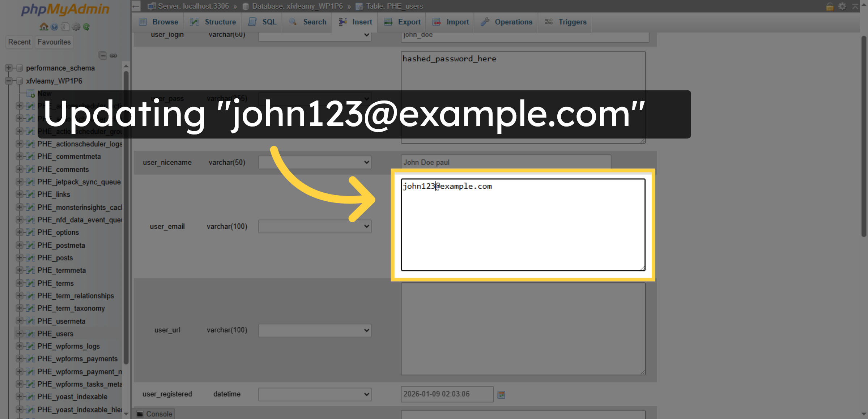868x419 pixels.
Task: Toggle fullscreen mode from the top right
Action: click(x=854, y=6)
